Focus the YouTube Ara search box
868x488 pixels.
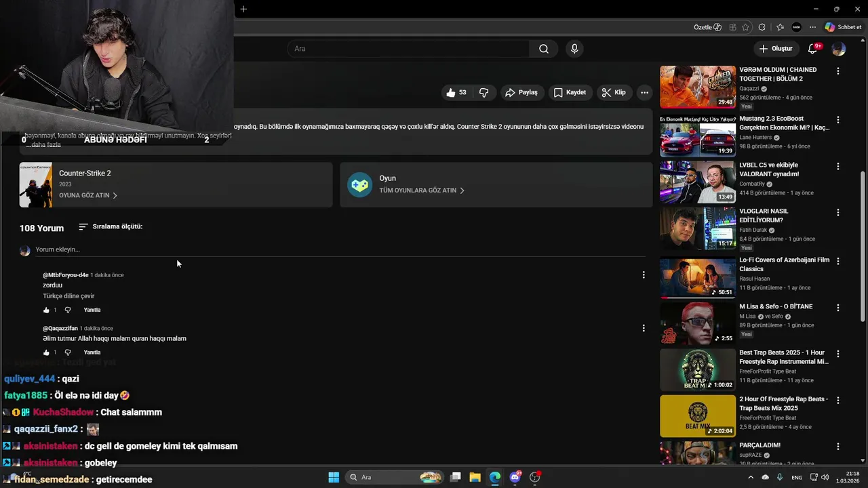[x=408, y=49]
